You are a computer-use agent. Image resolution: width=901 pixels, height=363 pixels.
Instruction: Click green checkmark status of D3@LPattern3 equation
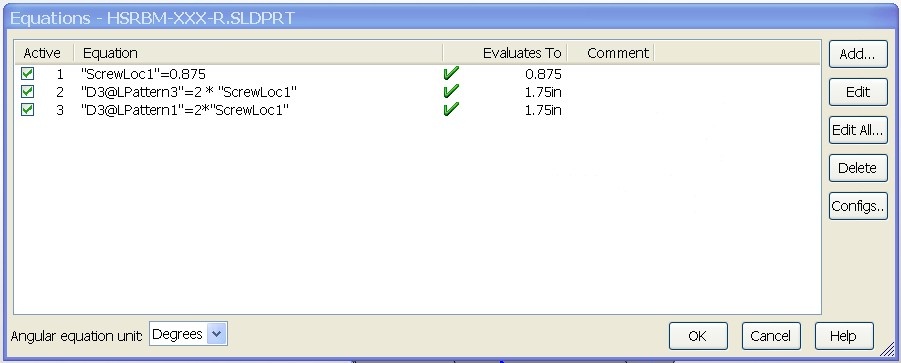click(x=451, y=91)
